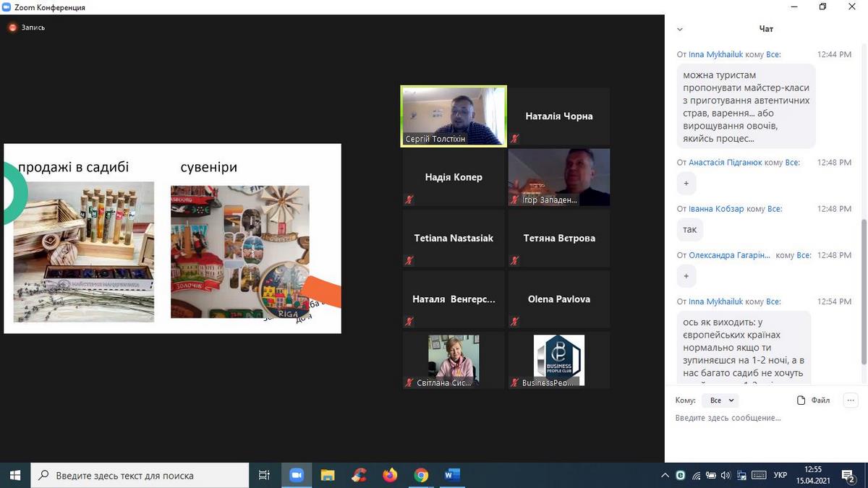Screen dimensions: 868x488
Task: Open Firefox from the taskbar
Action: click(x=390, y=475)
